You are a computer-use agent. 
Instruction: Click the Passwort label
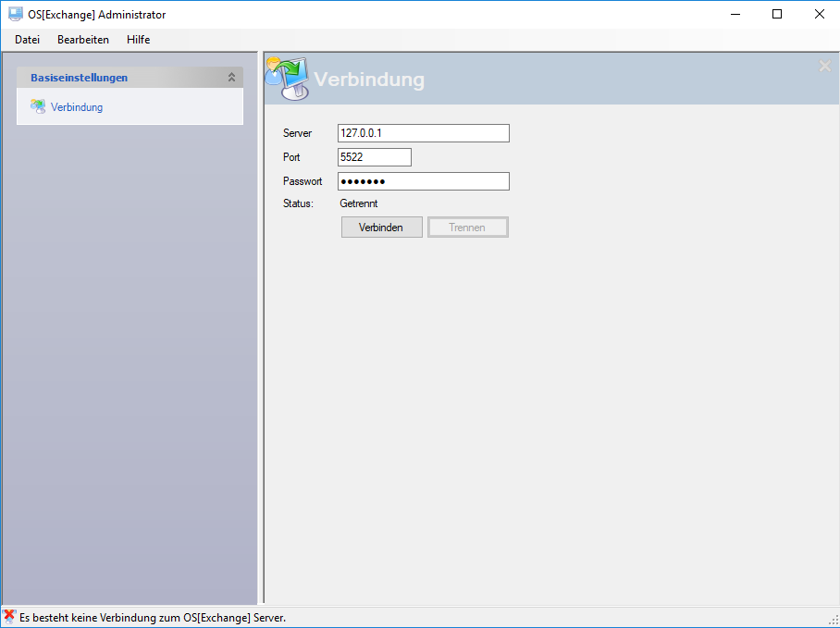(303, 181)
